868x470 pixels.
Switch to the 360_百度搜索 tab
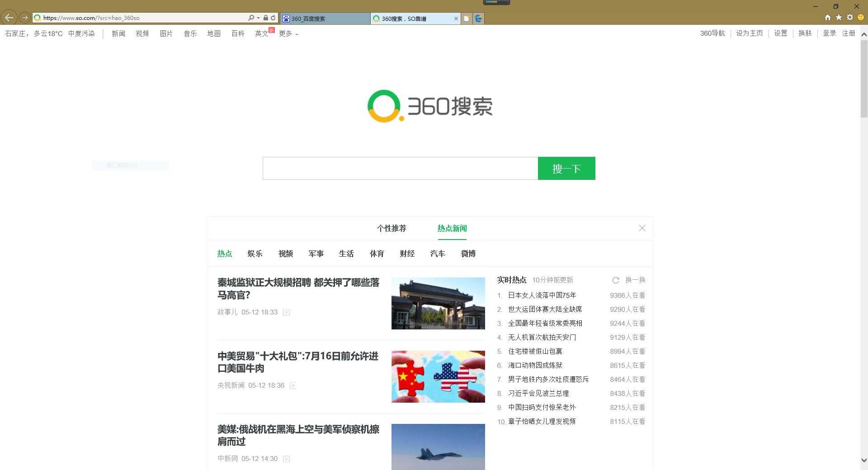click(325, 19)
